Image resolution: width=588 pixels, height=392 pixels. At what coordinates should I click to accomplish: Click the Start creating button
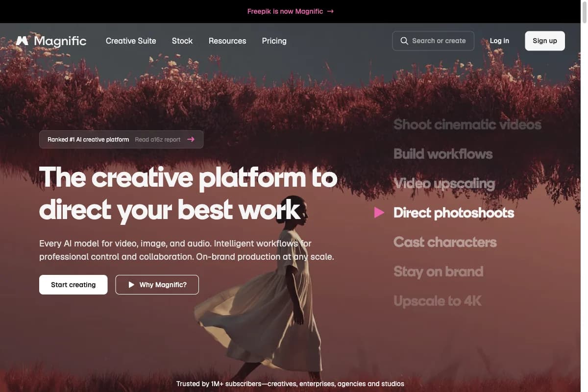click(73, 285)
